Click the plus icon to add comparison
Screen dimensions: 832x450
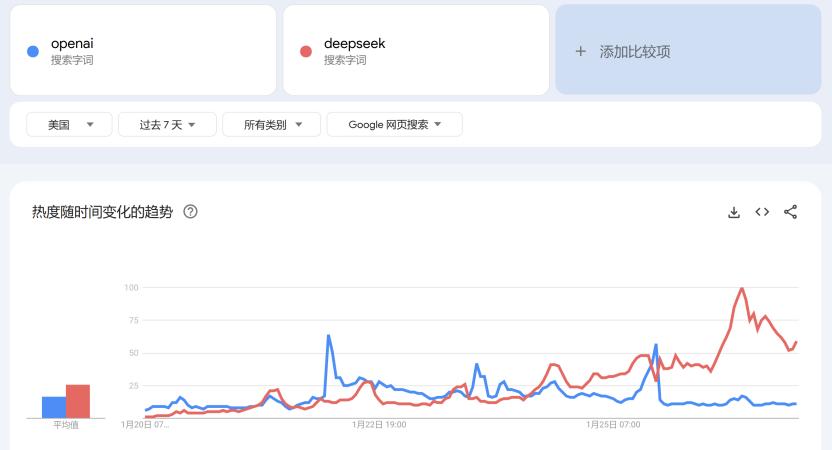point(580,51)
